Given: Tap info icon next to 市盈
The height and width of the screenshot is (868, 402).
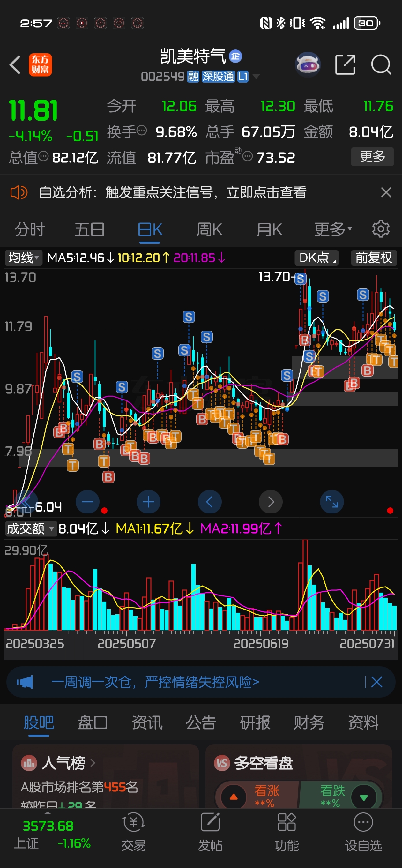Looking at the screenshot, I should coord(247,156).
